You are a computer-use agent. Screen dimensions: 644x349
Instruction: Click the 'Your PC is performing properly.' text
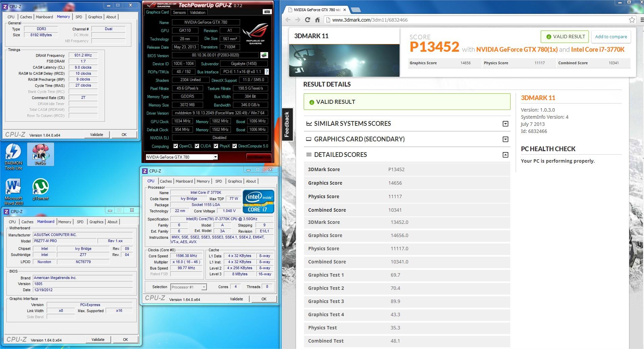tap(558, 161)
